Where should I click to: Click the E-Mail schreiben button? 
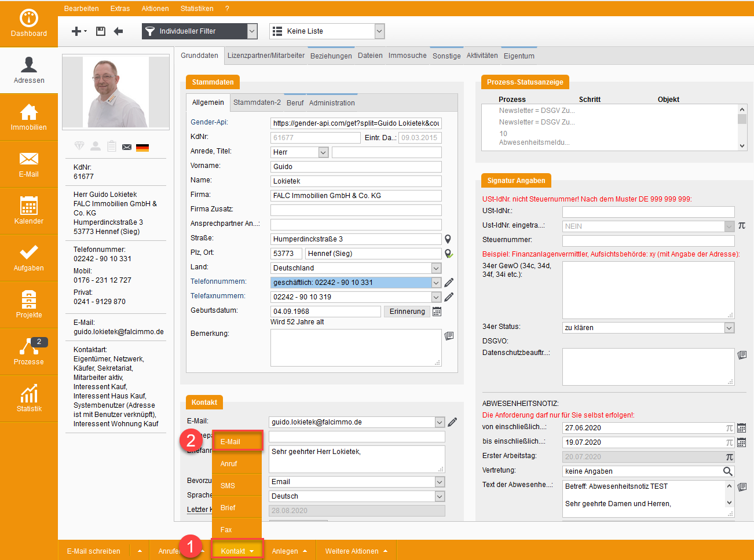coord(94,551)
